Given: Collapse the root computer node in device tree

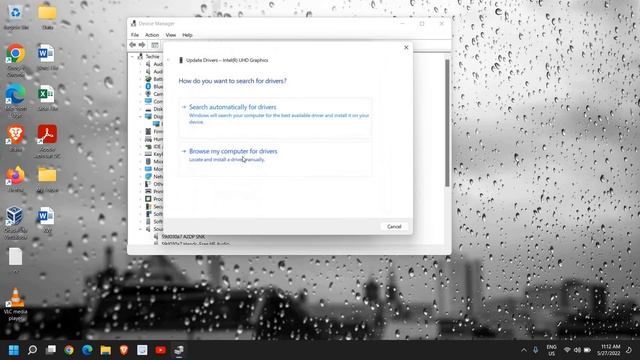Looking at the screenshot, I should click(x=132, y=57).
